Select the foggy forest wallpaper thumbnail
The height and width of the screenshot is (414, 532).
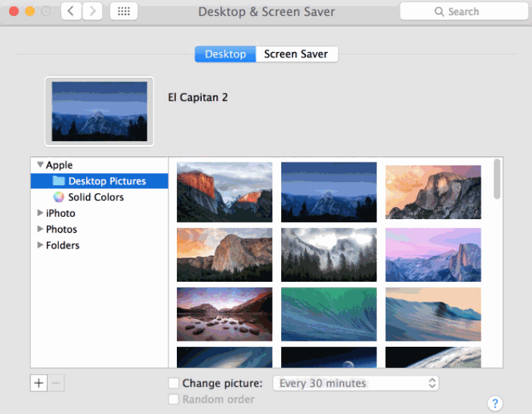pyautogui.click(x=329, y=255)
